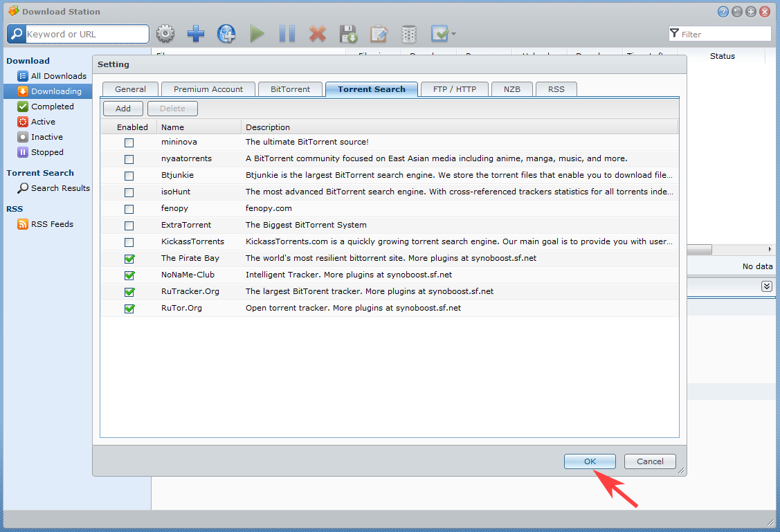Click OK to save settings

tap(590, 461)
